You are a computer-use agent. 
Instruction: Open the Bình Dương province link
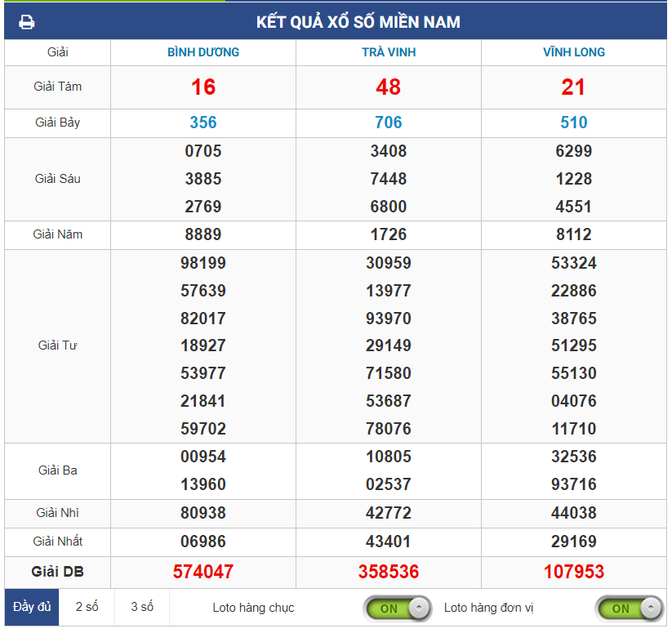[203, 52]
